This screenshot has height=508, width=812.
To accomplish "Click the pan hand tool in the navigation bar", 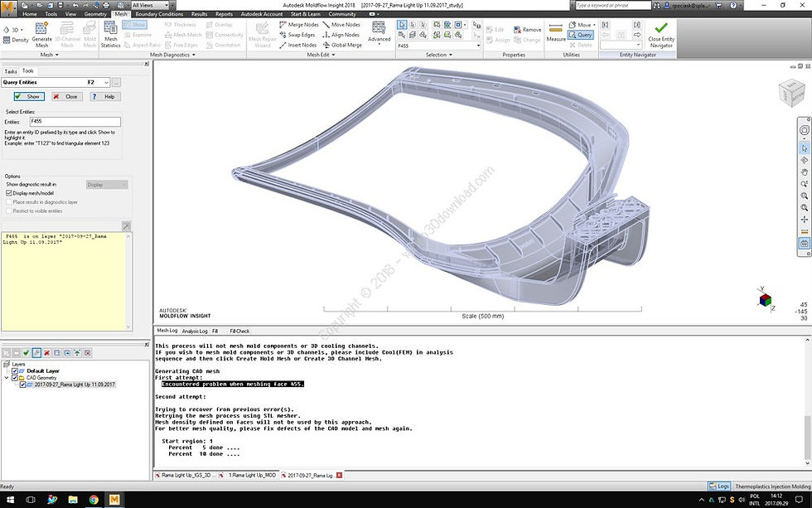I will click(805, 172).
